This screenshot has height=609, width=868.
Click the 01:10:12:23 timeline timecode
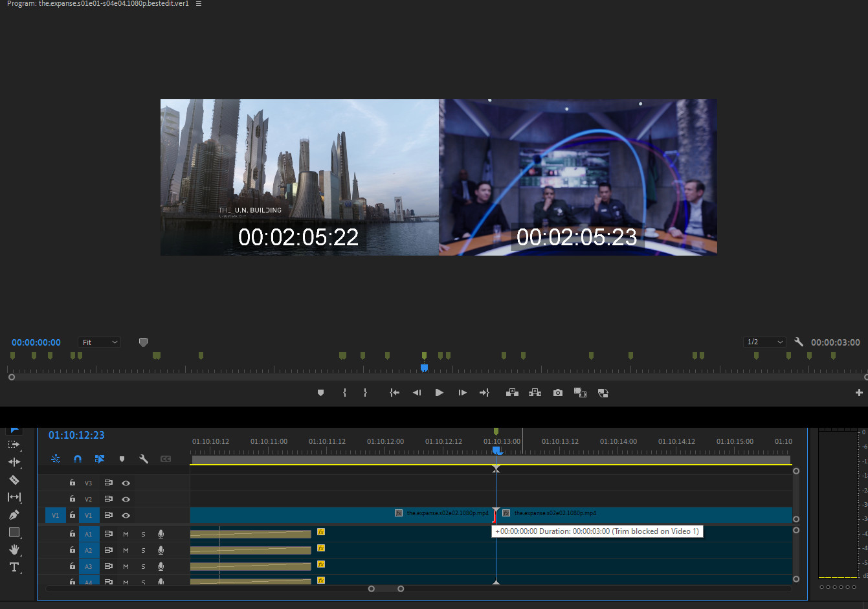pyautogui.click(x=76, y=435)
